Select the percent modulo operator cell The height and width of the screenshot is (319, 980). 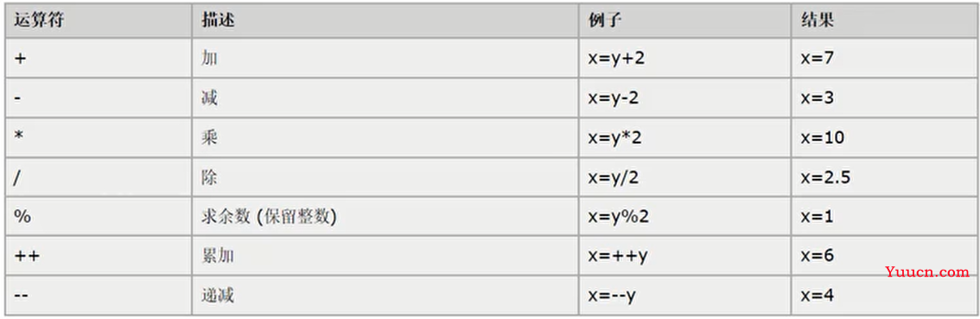tap(99, 216)
